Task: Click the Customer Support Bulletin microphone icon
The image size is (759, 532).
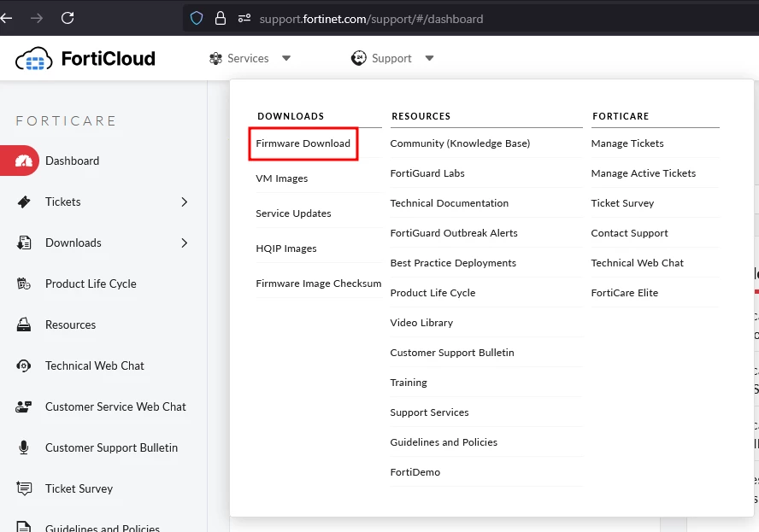Action: [24, 447]
